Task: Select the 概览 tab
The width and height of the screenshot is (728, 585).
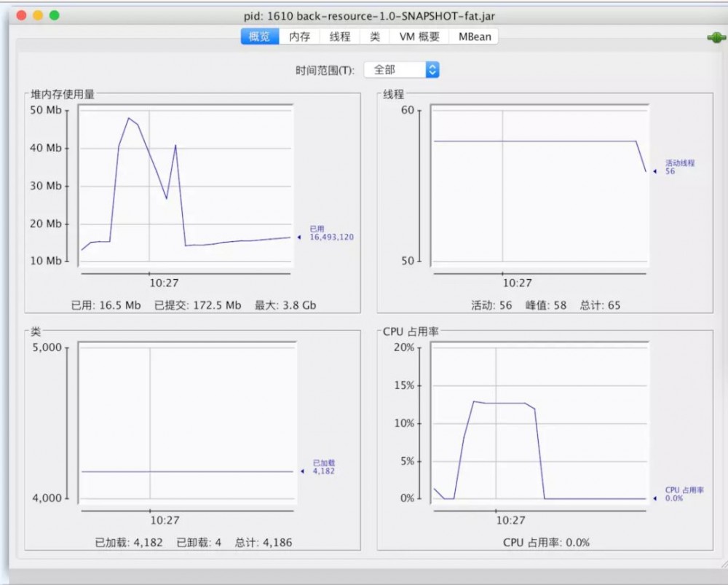Action: [259, 36]
